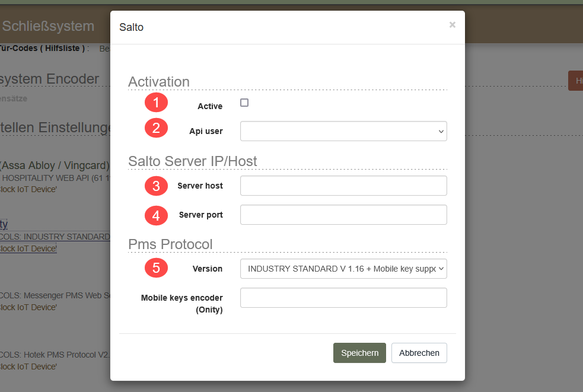This screenshot has height=392, width=583.
Task: Click the 'Api user' label
Action: click(206, 131)
